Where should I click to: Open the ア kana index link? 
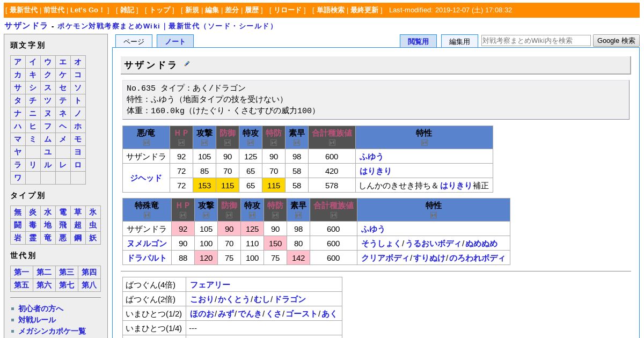[18, 62]
